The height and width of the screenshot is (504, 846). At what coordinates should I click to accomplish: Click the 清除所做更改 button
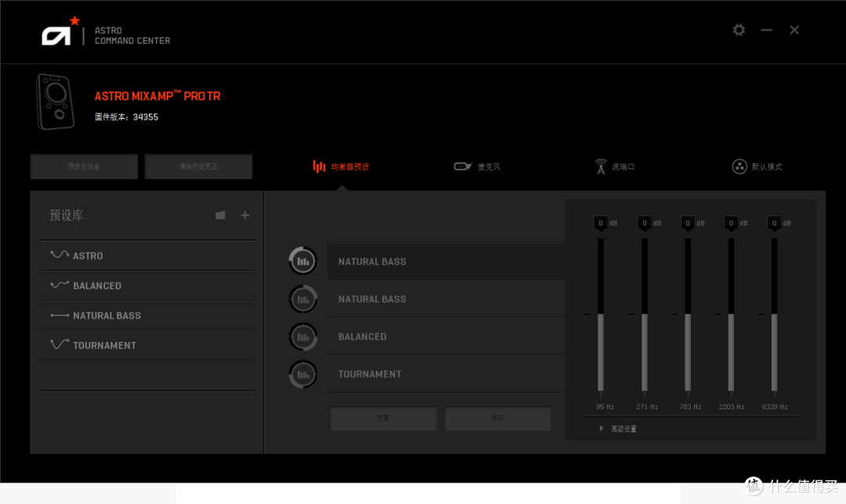click(x=198, y=167)
